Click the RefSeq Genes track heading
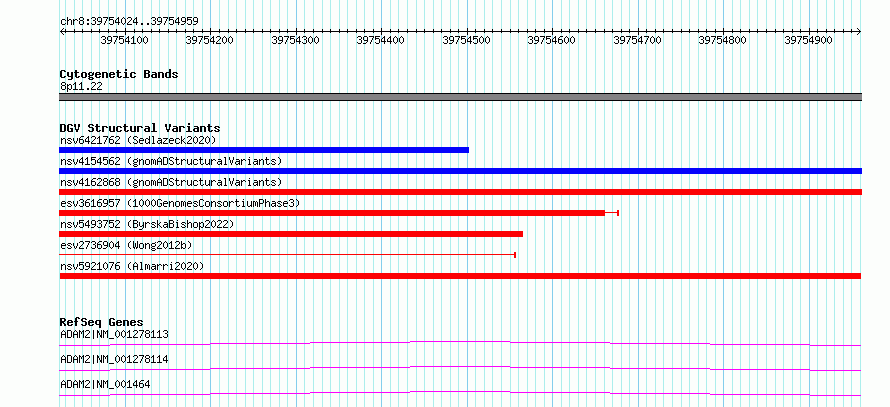Viewport: 890px width, 407px height. click(x=101, y=322)
